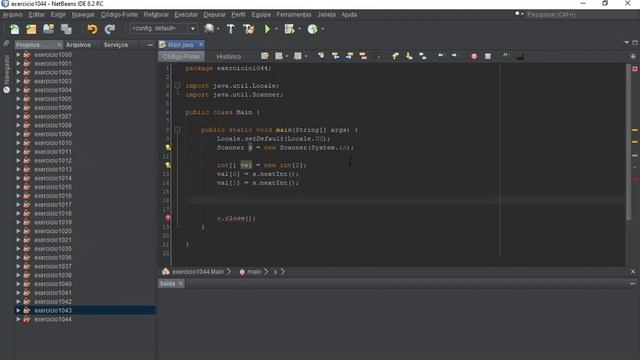Image resolution: width=640 pixels, height=360 pixels.
Task: Click exercicio1044.Main in breadcrumb bar
Action: [x=198, y=272]
